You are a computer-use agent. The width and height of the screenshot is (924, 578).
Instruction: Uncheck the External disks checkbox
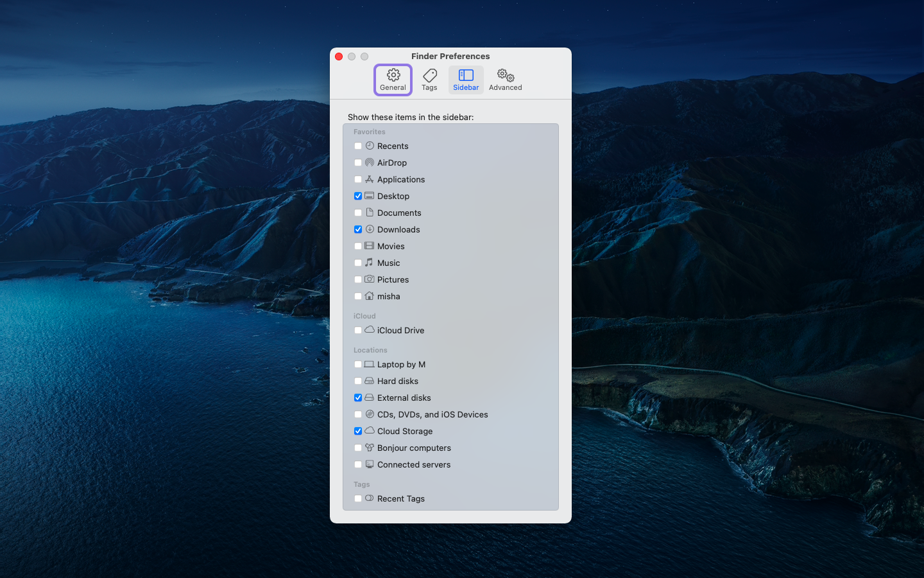coord(358,398)
